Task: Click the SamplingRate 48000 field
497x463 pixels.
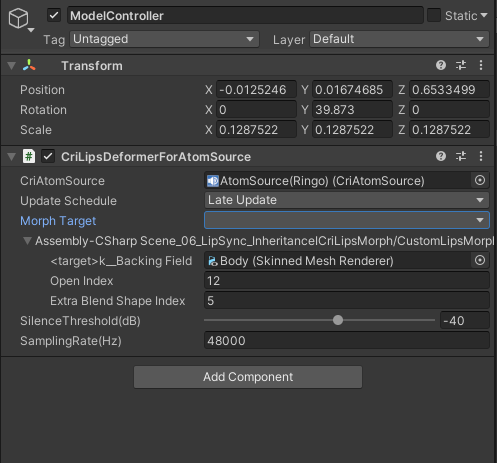Action: 347,340
